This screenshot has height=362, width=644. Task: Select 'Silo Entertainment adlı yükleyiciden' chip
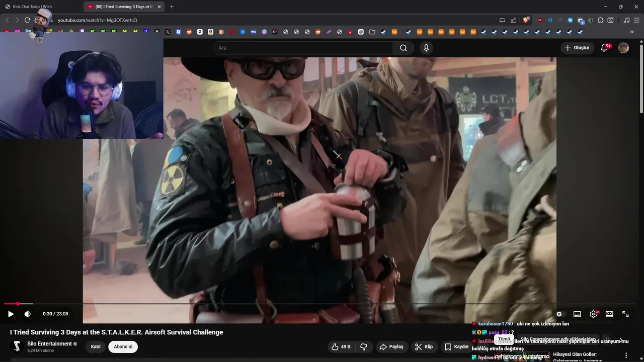558,339
